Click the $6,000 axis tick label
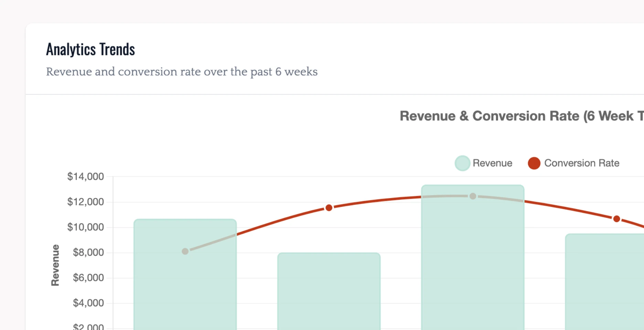Image resolution: width=644 pixels, height=330 pixels. [88, 278]
